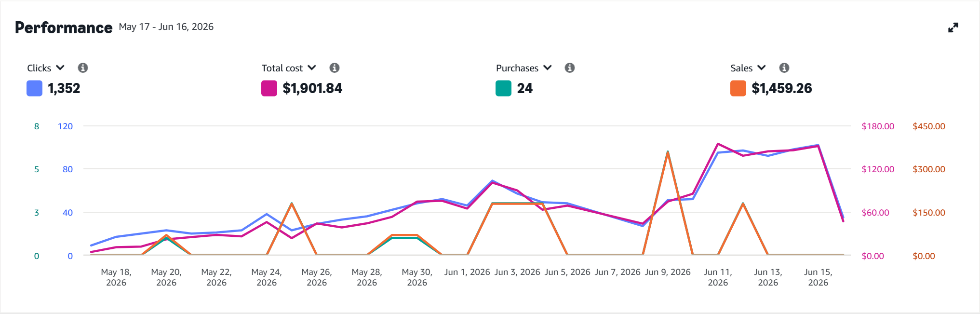Click the Jun 1, 2026 axis label
This screenshot has width=980, height=314.
pyautogui.click(x=467, y=272)
